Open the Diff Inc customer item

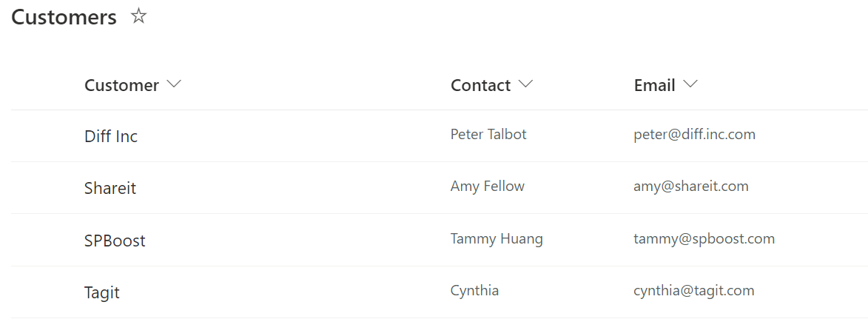click(111, 136)
